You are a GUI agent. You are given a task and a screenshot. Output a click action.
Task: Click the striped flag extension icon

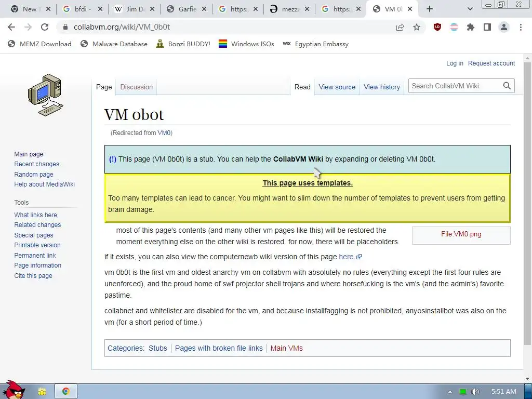pos(454,27)
